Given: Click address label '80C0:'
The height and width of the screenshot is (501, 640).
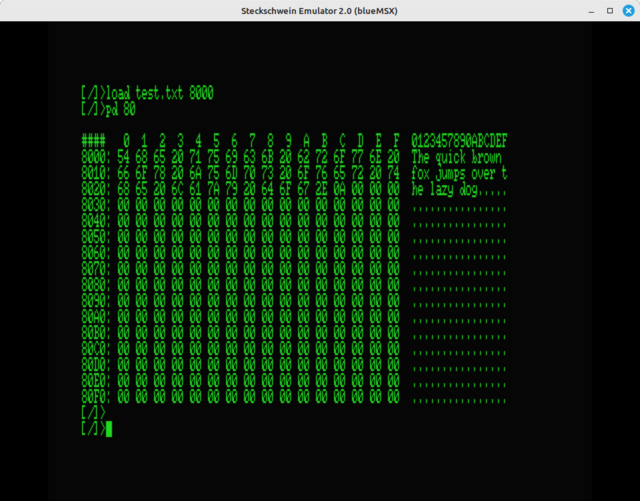Looking at the screenshot, I should pos(96,349).
